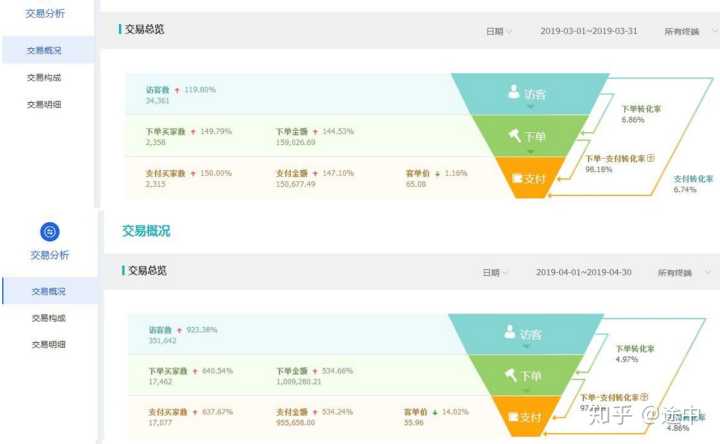Screen dimensions: 720x444
Task: Click the March 下单-支付转化率 value 98.18%
Action: point(599,169)
